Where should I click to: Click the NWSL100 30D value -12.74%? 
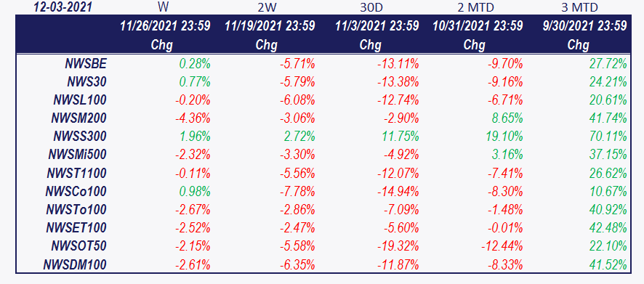pos(398,100)
